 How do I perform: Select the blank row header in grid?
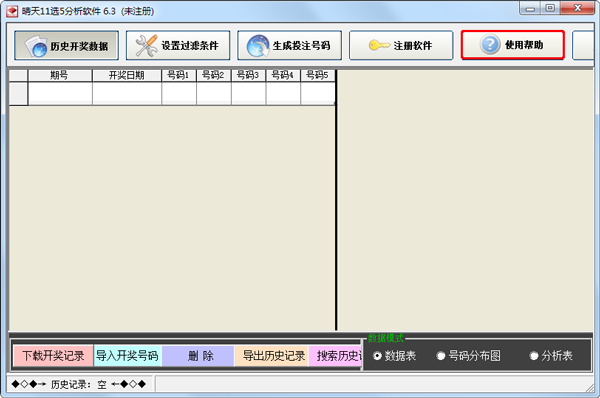tap(18, 93)
